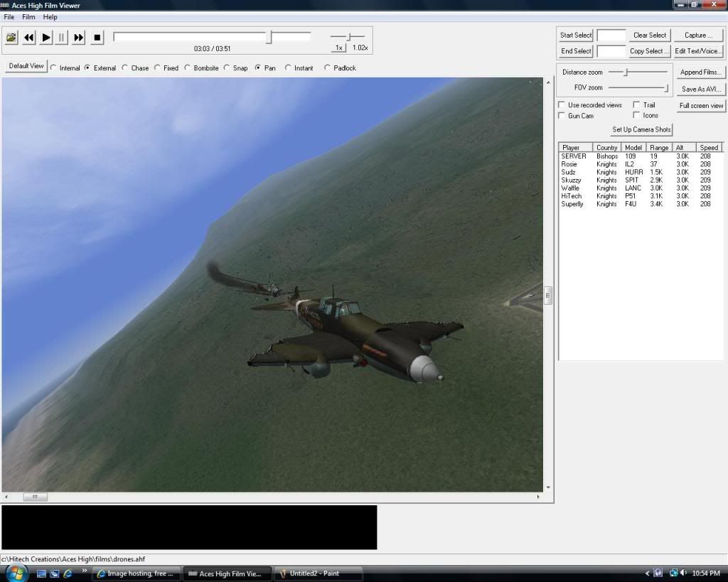Enable Use recorded views checkbox

coord(562,105)
